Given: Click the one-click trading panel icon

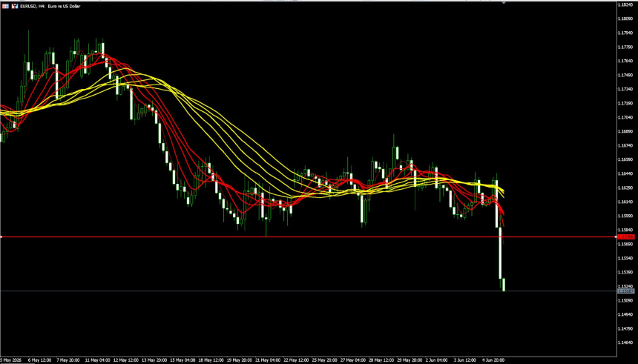Looking at the screenshot, I should [x=5, y=7].
